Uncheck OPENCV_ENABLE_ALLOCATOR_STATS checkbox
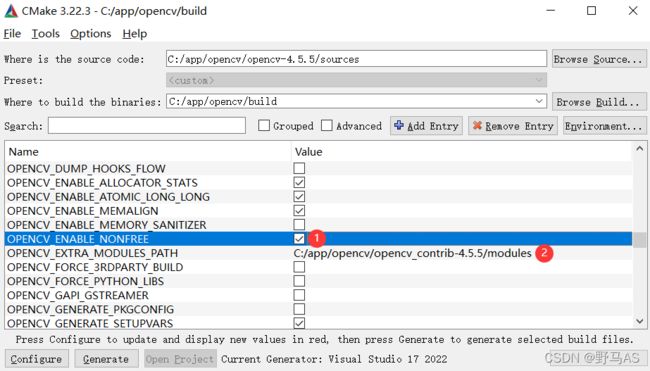 tap(299, 182)
